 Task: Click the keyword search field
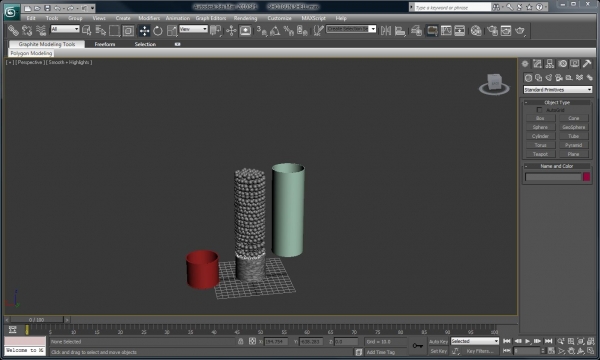tap(452, 7)
